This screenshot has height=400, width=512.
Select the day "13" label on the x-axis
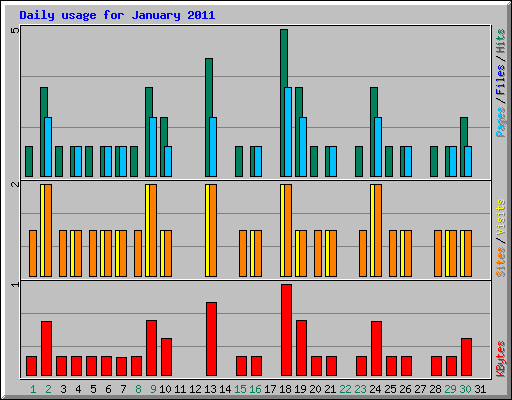210,389
